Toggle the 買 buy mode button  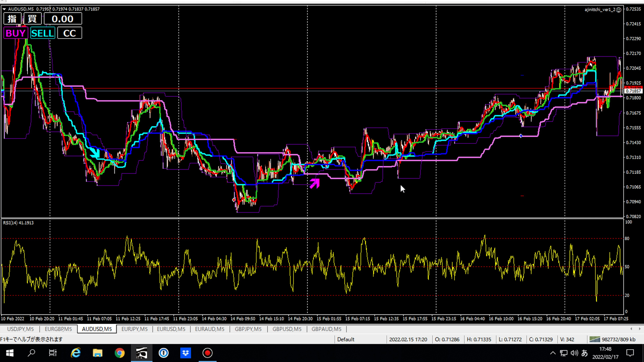32,19
